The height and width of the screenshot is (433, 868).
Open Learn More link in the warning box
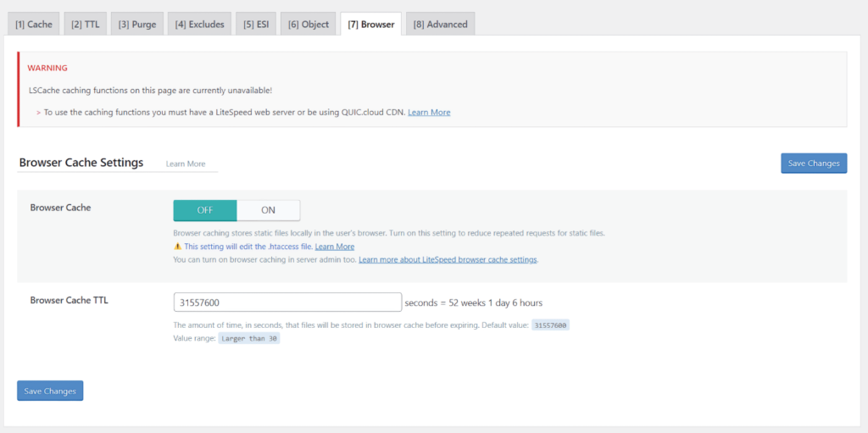(429, 112)
